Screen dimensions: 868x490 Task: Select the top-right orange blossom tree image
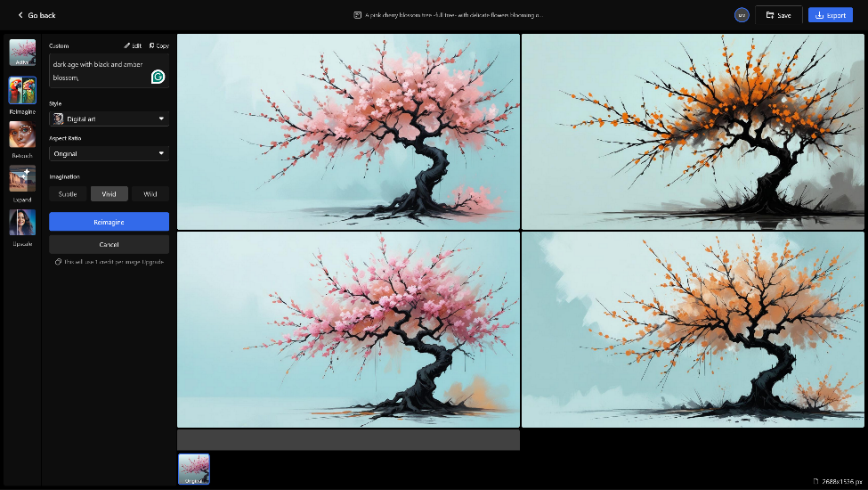coord(693,132)
